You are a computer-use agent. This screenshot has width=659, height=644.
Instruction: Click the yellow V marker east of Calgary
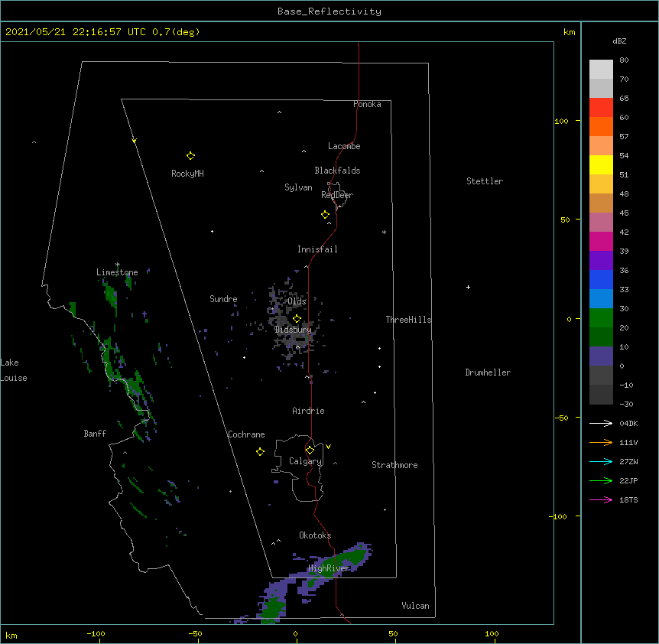coord(328,447)
